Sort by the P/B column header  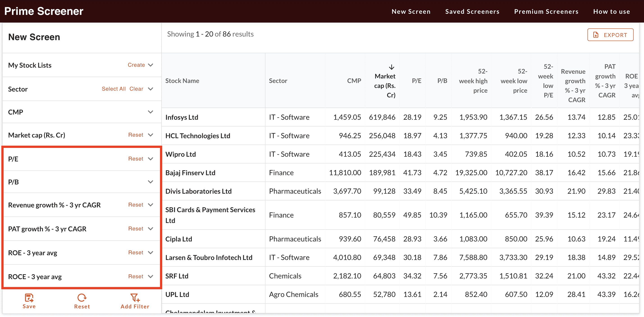click(x=442, y=80)
